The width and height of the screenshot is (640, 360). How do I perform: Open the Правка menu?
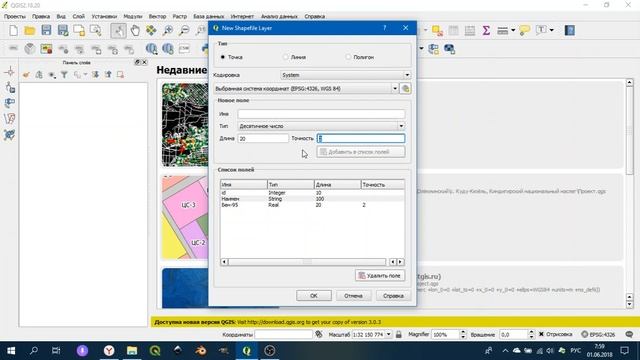(x=41, y=16)
